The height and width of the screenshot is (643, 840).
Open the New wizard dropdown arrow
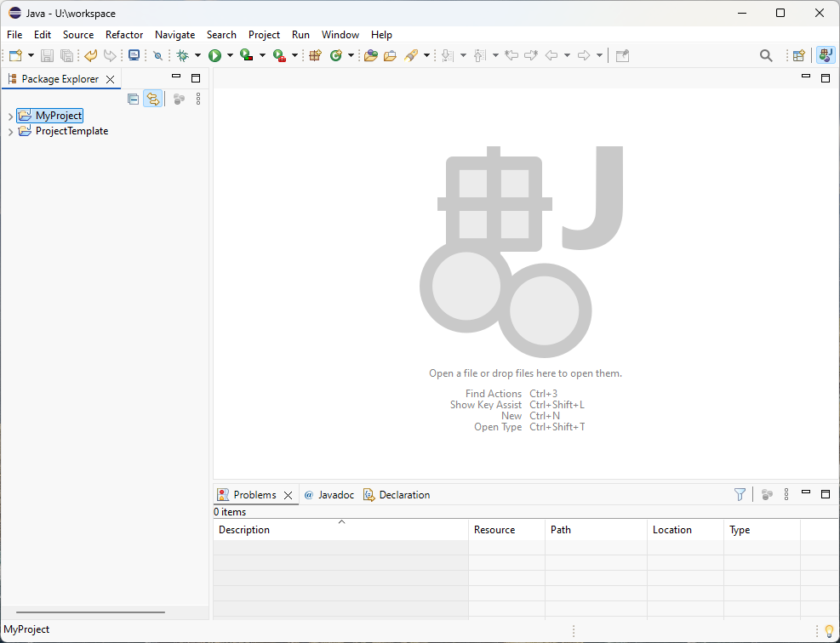pos(31,55)
